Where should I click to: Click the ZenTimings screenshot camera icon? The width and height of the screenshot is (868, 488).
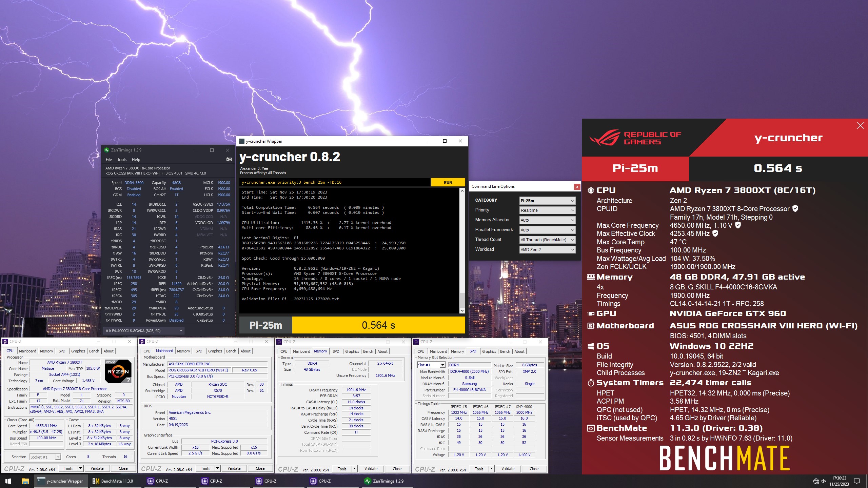tap(229, 159)
